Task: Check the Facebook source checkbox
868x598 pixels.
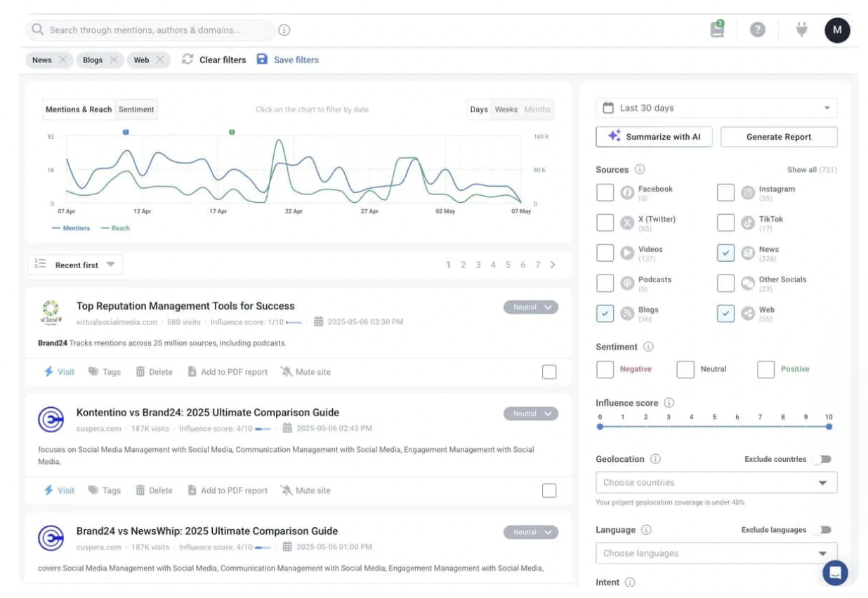Action: click(x=605, y=192)
